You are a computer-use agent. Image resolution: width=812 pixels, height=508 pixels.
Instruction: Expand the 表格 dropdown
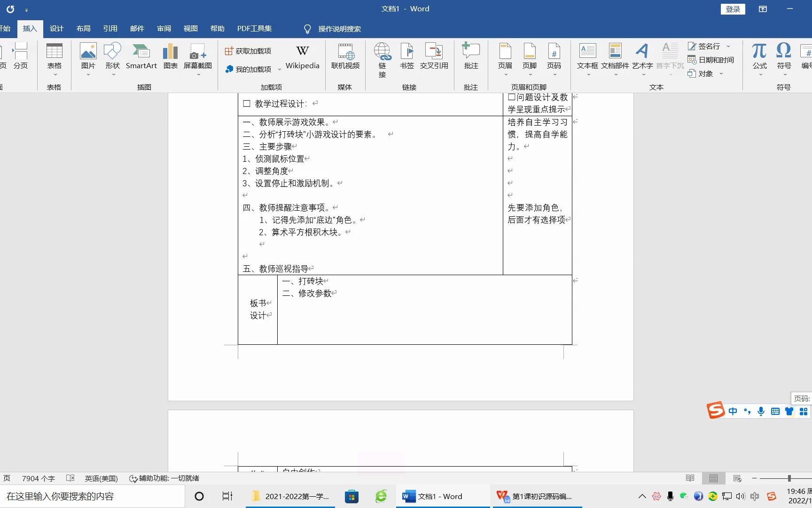click(54, 73)
